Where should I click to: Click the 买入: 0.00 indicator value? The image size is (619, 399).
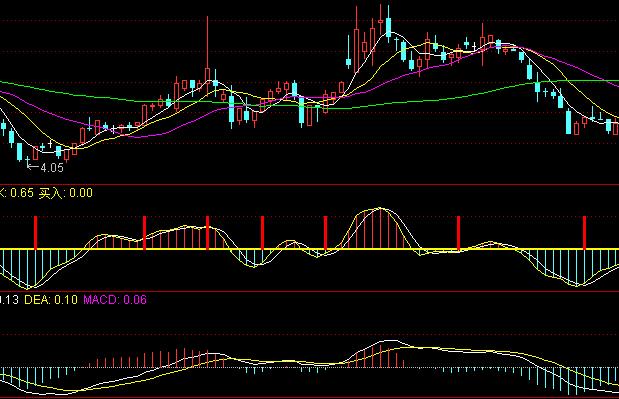pos(66,193)
